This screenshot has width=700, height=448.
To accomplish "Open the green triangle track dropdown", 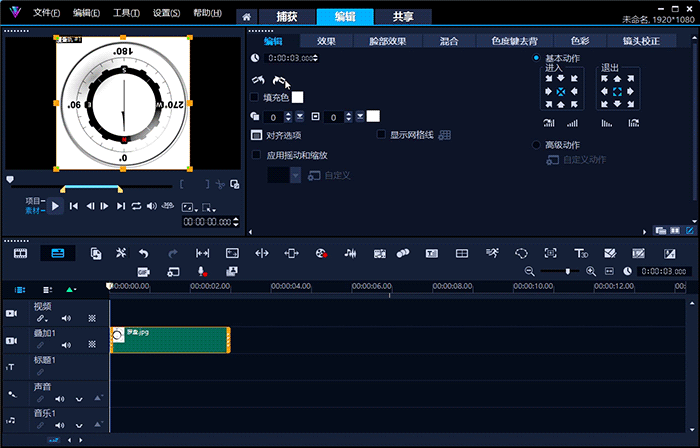I will [71, 290].
